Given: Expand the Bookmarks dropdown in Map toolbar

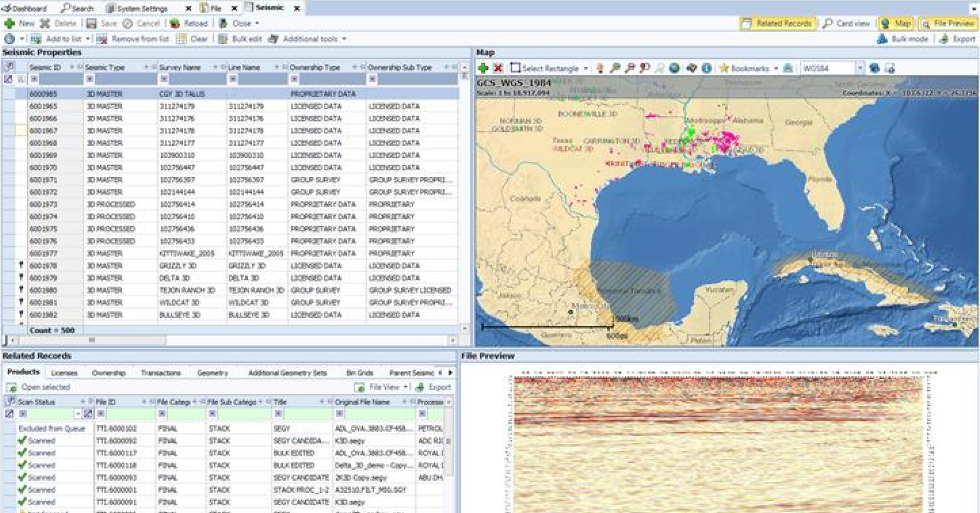Looking at the screenshot, I should [776, 69].
